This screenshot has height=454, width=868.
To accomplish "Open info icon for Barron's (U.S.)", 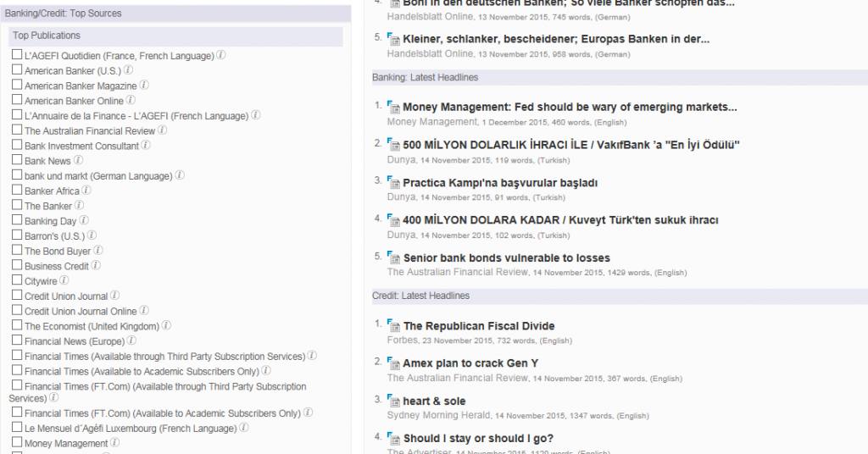I will pos(92,235).
